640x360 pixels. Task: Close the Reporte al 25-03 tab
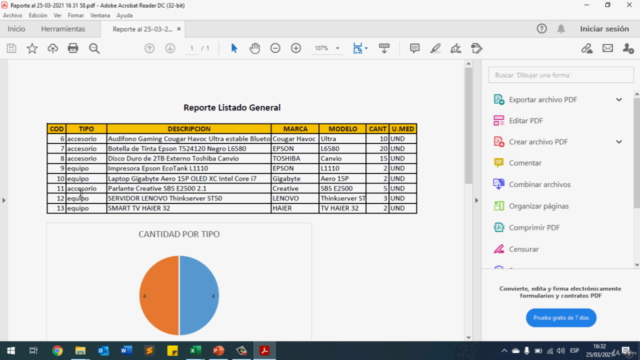[179, 29]
